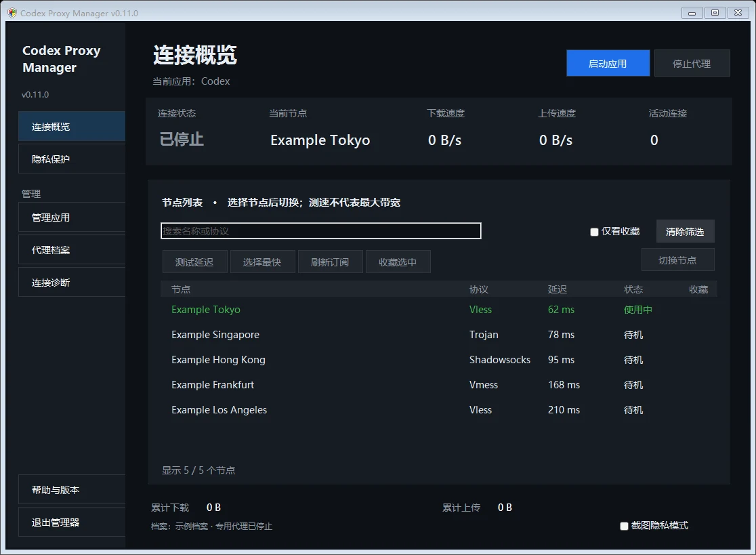Click the 收藏 column header
This screenshot has width=756, height=555.
click(698, 289)
